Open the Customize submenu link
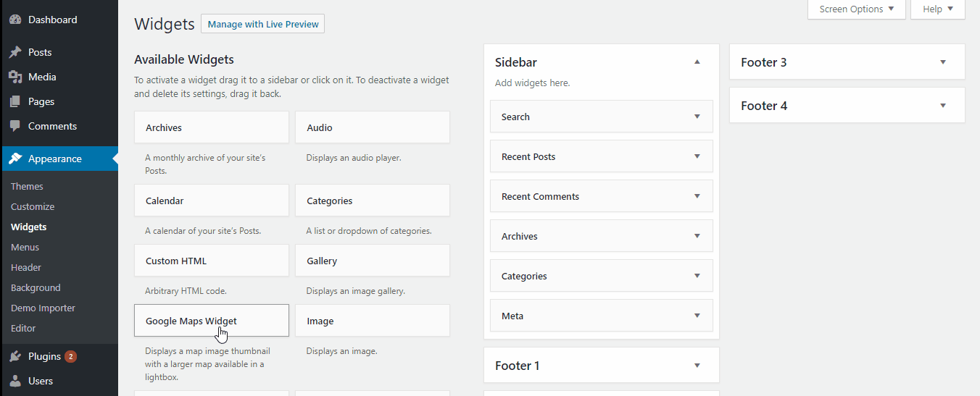Image resolution: width=980 pixels, height=396 pixels. coord(33,206)
